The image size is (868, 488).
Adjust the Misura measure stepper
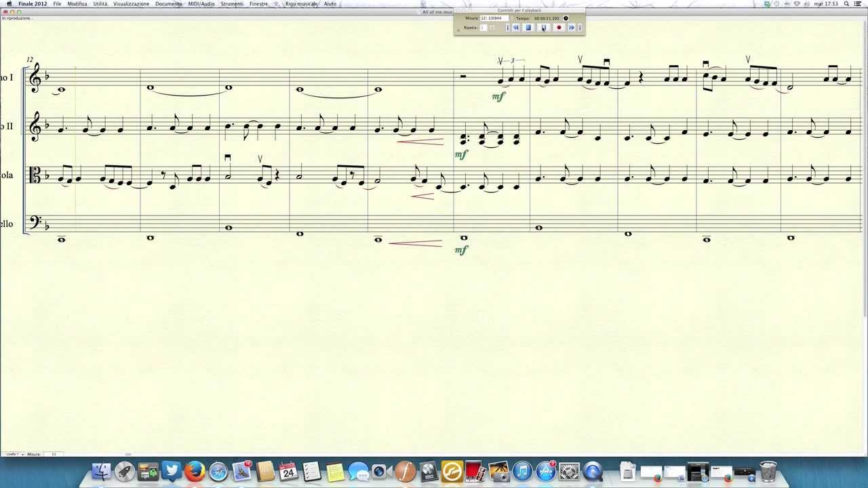[x=512, y=18]
